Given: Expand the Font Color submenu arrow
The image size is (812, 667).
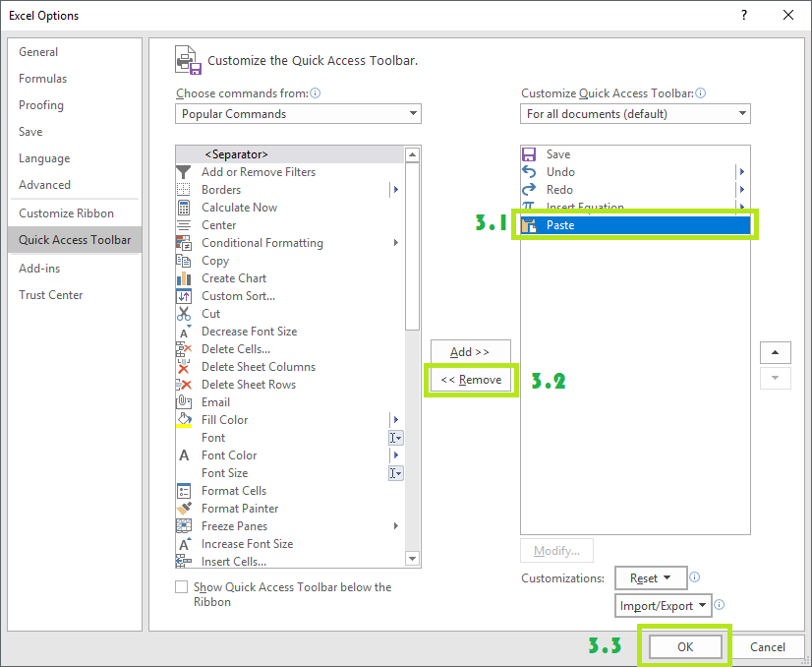Looking at the screenshot, I should 396,455.
